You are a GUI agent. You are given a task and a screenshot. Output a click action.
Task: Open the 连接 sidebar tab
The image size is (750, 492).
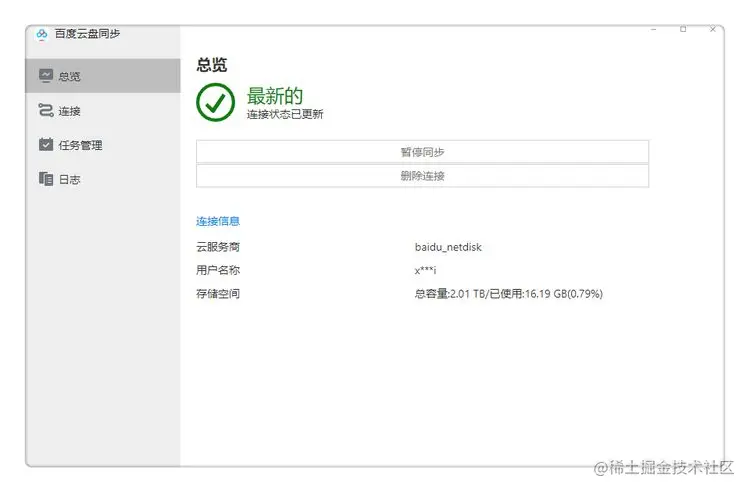point(103,110)
